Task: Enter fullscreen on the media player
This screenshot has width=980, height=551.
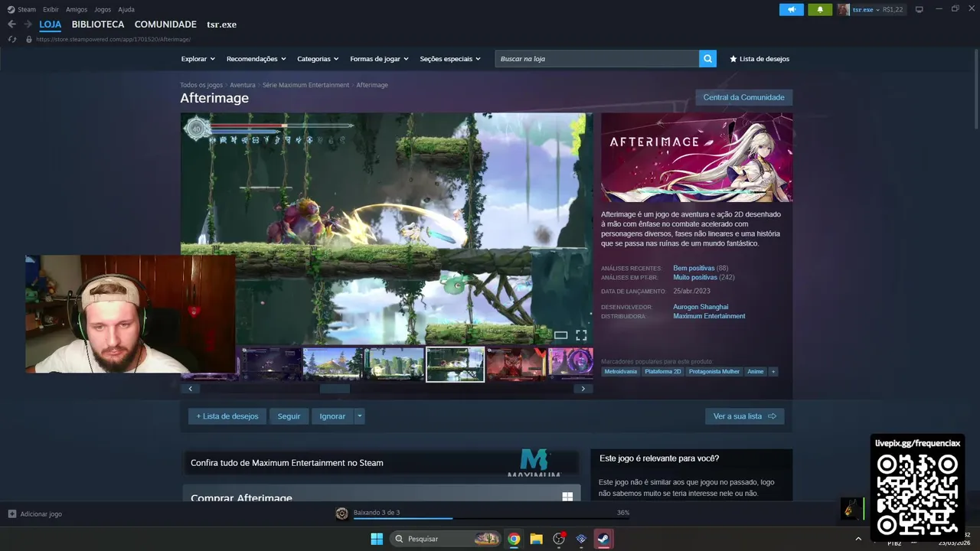Action: 581,335
